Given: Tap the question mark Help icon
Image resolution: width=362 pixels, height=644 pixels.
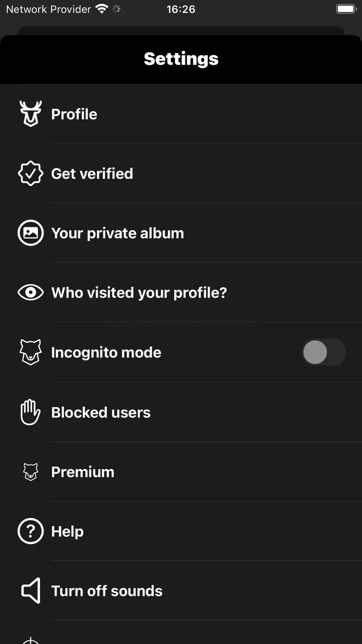Looking at the screenshot, I should (x=31, y=531).
